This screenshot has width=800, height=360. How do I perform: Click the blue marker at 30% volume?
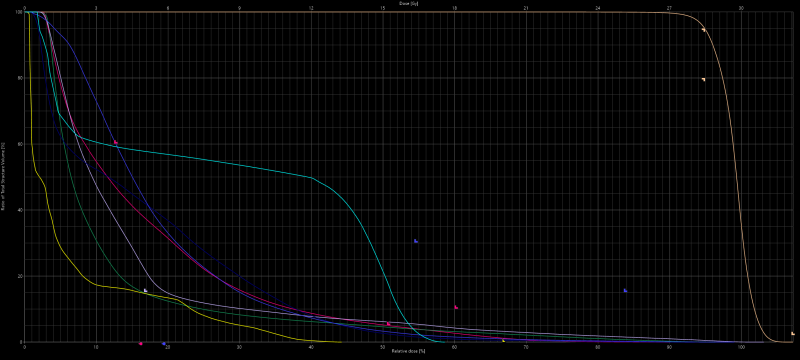point(416,241)
